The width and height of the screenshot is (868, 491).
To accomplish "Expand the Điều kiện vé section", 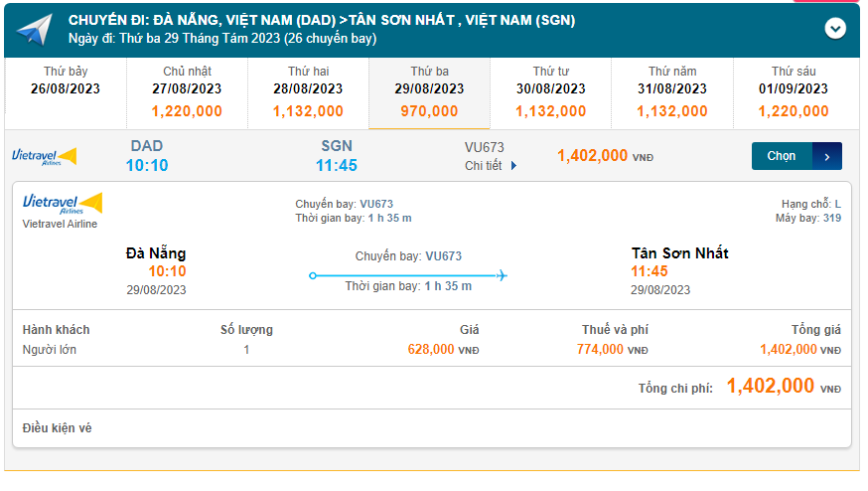I will pyautogui.click(x=58, y=428).
